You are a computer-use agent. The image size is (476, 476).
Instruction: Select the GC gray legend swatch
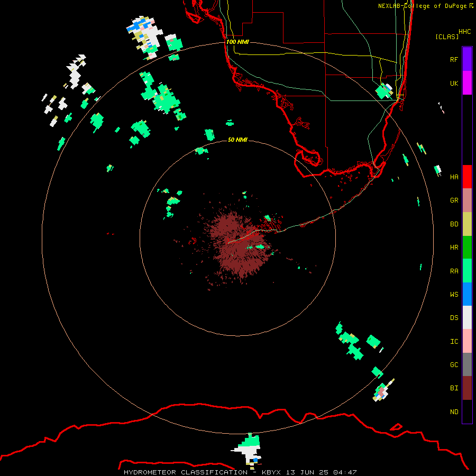[467, 364]
